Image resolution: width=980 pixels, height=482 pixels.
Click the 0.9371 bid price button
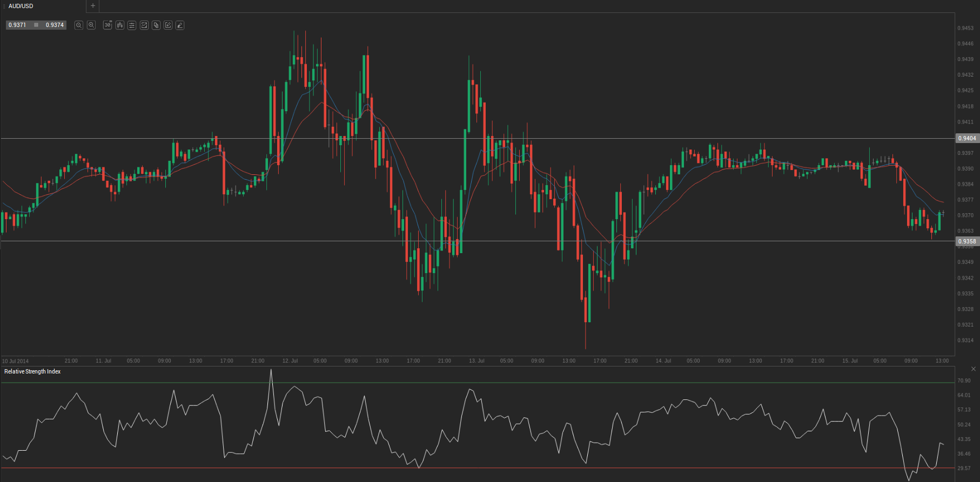click(17, 25)
